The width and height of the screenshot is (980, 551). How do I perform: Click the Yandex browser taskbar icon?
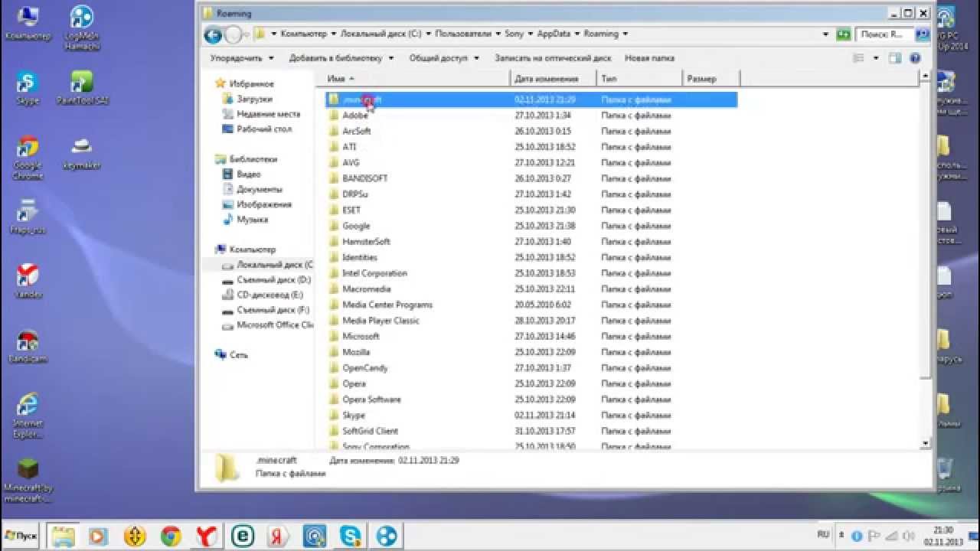coord(207,536)
